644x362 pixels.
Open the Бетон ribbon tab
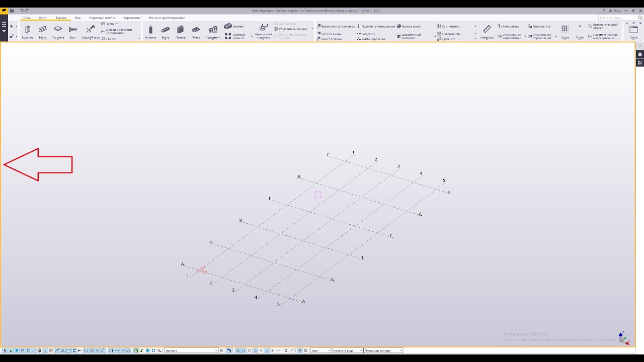pos(43,18)
